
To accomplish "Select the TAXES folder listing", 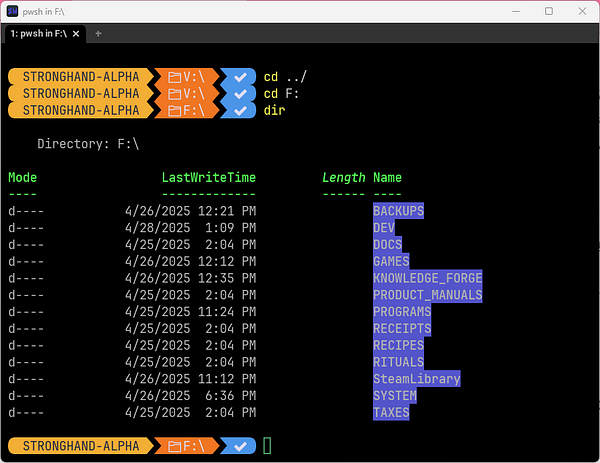I will (391, 412).
